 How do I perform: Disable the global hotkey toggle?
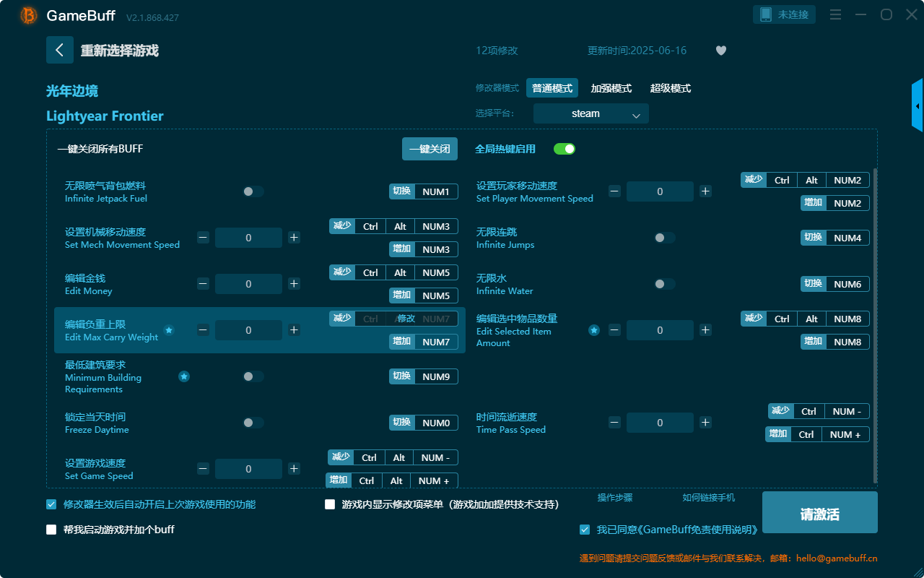tap(565, 149)
